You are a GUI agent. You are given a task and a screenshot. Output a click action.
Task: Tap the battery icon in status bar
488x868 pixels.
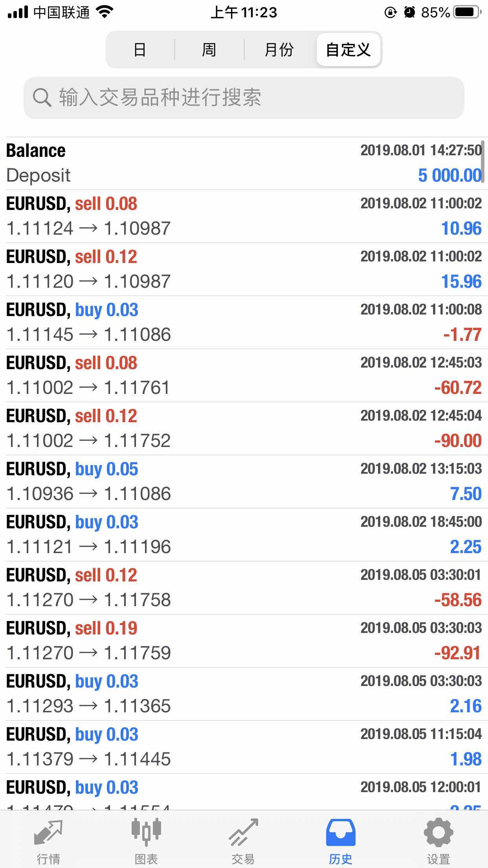(x=467, y=13)
